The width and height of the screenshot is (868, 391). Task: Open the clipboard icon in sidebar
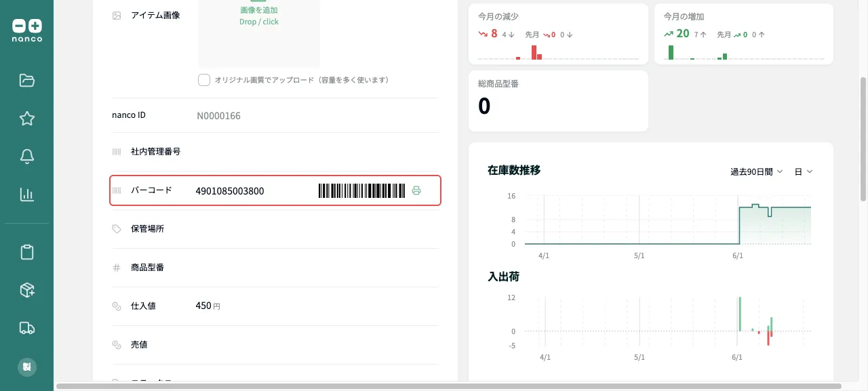(27, 252)
